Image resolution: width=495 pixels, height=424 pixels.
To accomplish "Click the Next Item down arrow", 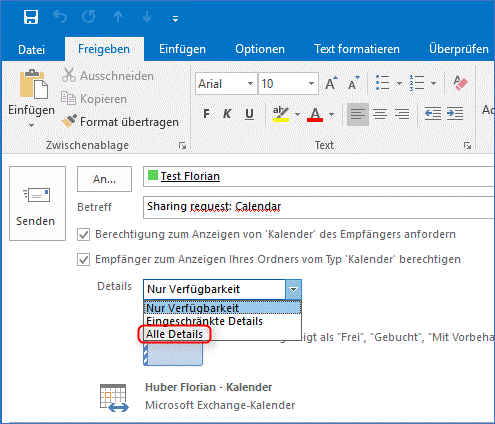I will click(147, 16).
